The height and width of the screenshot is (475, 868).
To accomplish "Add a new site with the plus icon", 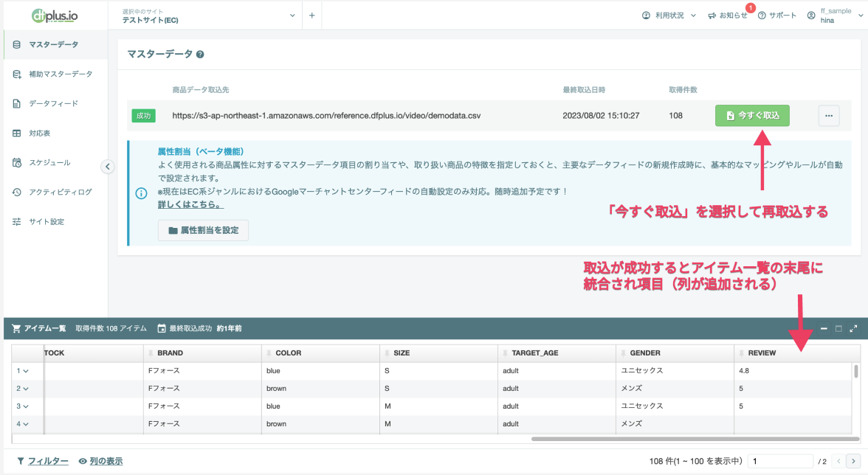I will coord(311,15).
